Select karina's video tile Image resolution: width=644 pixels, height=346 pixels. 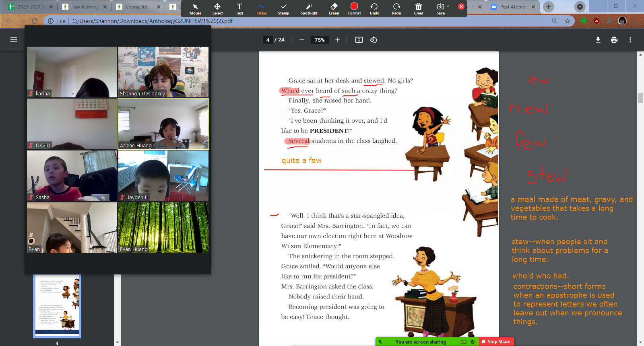(72, 72)
